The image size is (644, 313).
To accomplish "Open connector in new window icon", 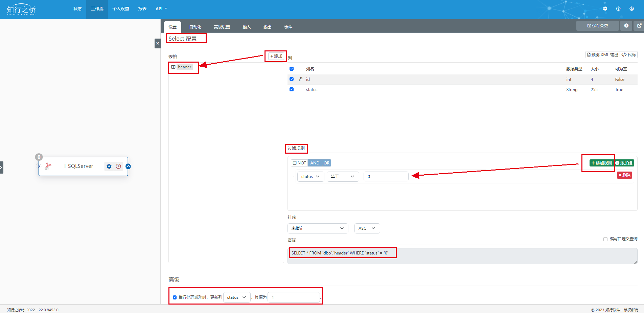I will pyautogui.click(x=639, y=26).
